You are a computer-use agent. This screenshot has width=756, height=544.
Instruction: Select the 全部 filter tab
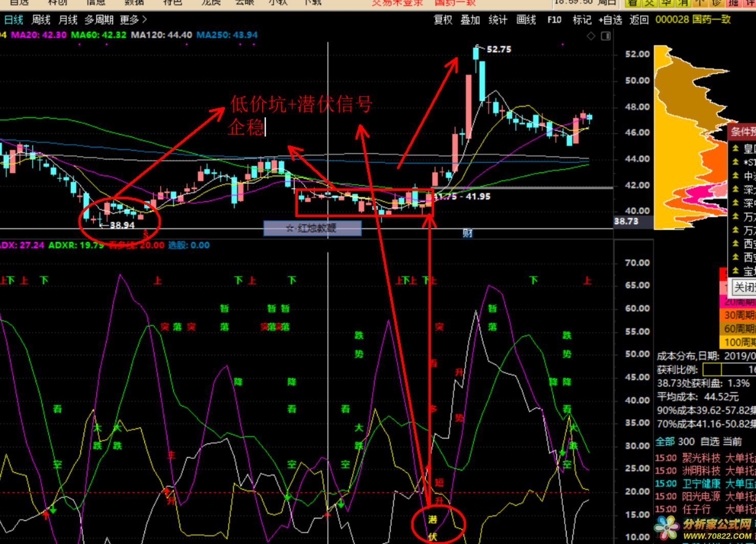pyautogui.click(x=665, y=442)
